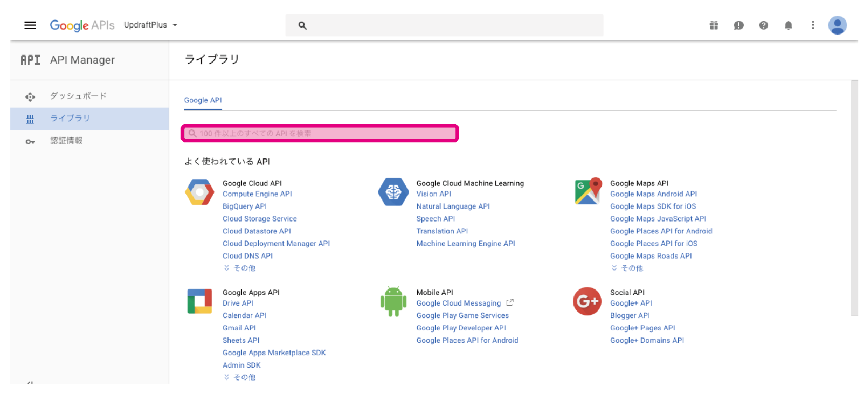Open Sheets API link
Image resolution: width=868 pixels, height=394 pixels.
coord(241,340)
